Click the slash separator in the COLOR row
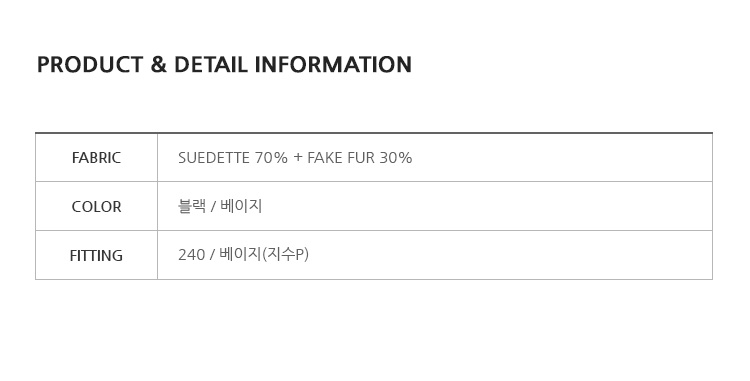Image resolution: width=750 pixels, height=381 pixels. click(213, 207)
